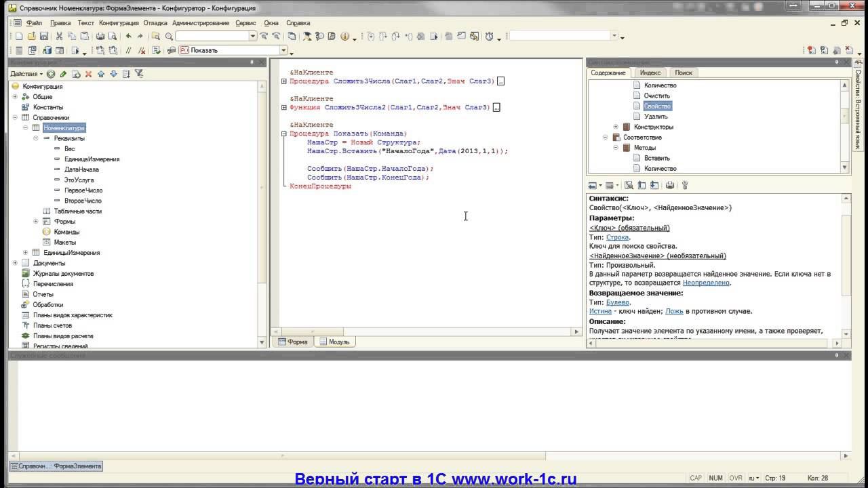Expand the ЕдиницыИзмерения tree node
The image size is (868, 488).
[x=26, y=253]
